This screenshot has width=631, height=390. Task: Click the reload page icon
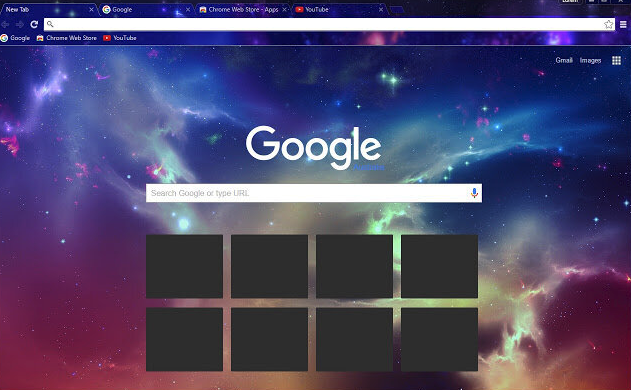tap(34, 25)
